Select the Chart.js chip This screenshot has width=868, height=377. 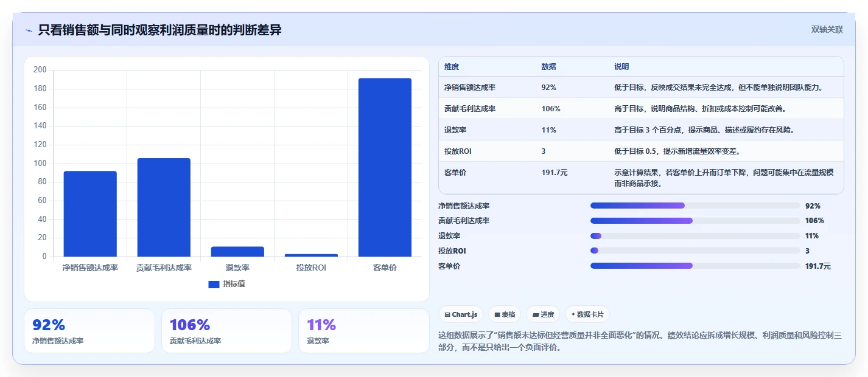pyautogui.click(x=461, y=314)
